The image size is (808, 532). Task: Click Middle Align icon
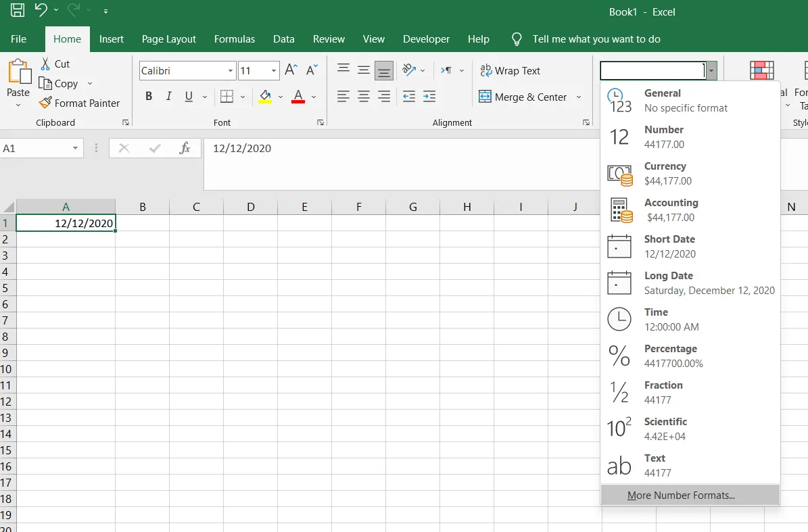click(364, 70)
